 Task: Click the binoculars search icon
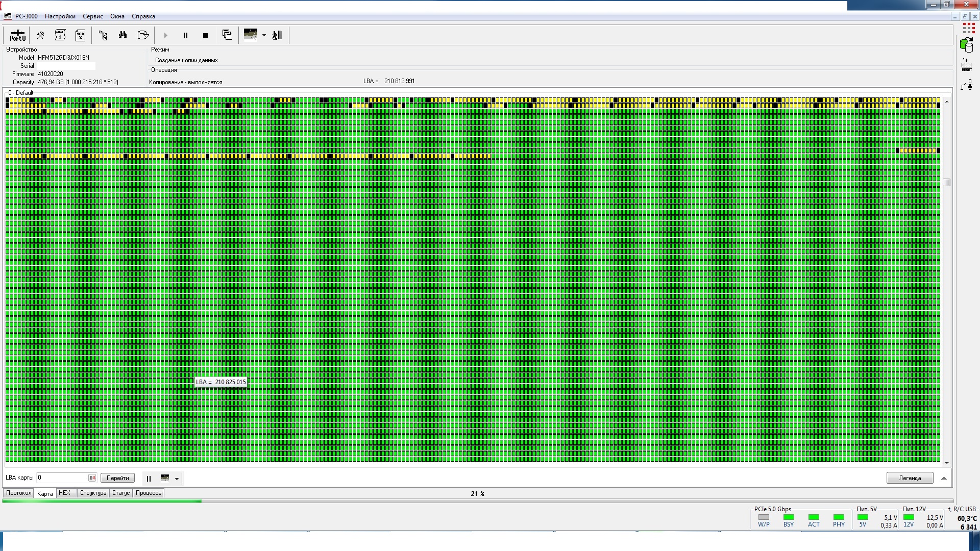122,35
